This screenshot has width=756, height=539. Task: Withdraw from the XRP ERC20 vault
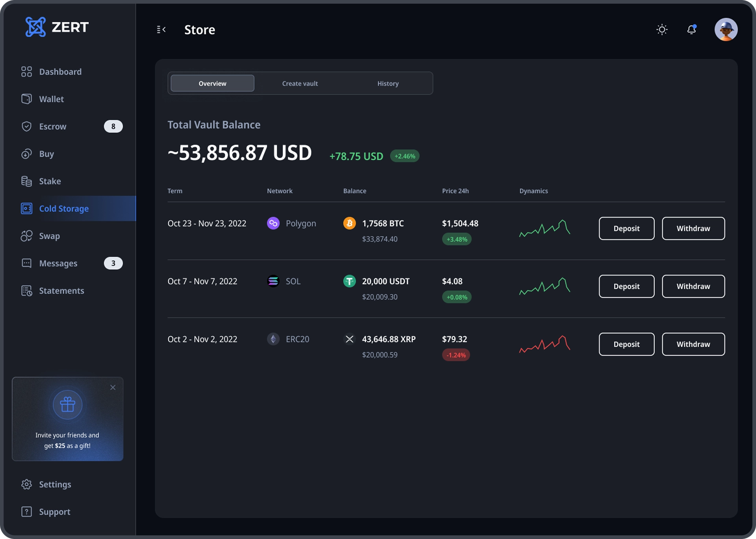pyautogui.click(x=693, y=344)
